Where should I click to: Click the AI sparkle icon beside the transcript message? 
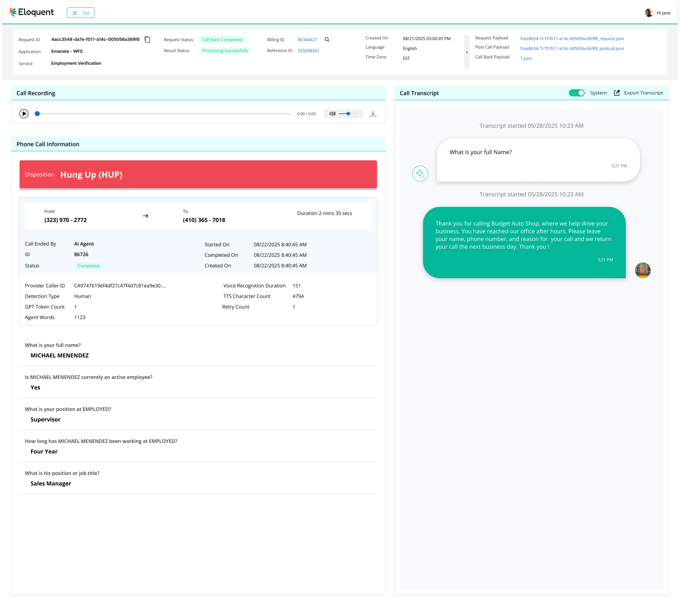[x=420, y=173]
